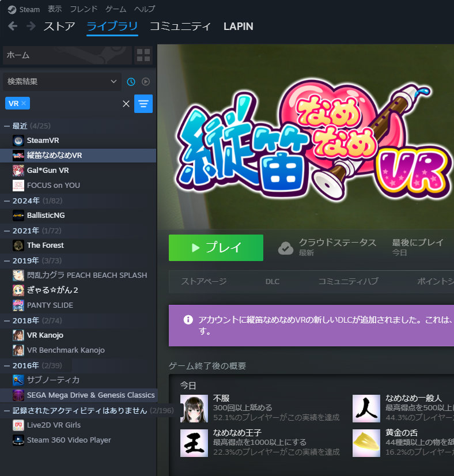Open the 検索結果 dropdown
The width and height of the screenshot is (454, 476).
click(62, 82)
